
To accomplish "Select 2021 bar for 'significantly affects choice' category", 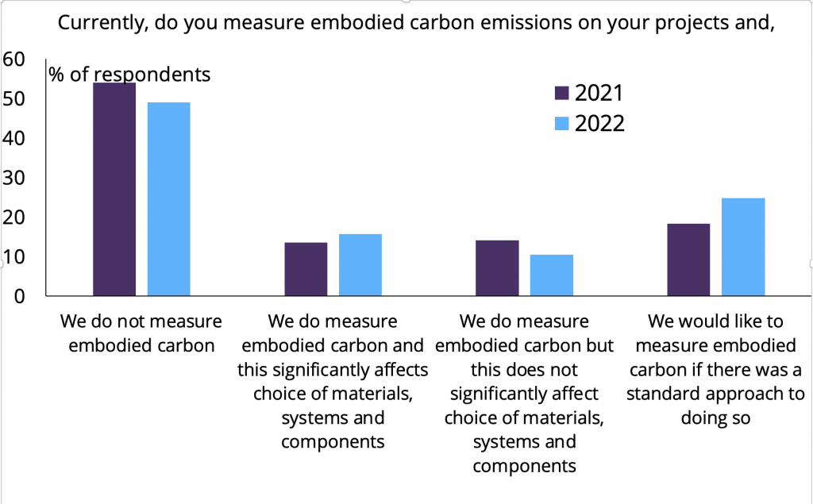I will 306,269.
